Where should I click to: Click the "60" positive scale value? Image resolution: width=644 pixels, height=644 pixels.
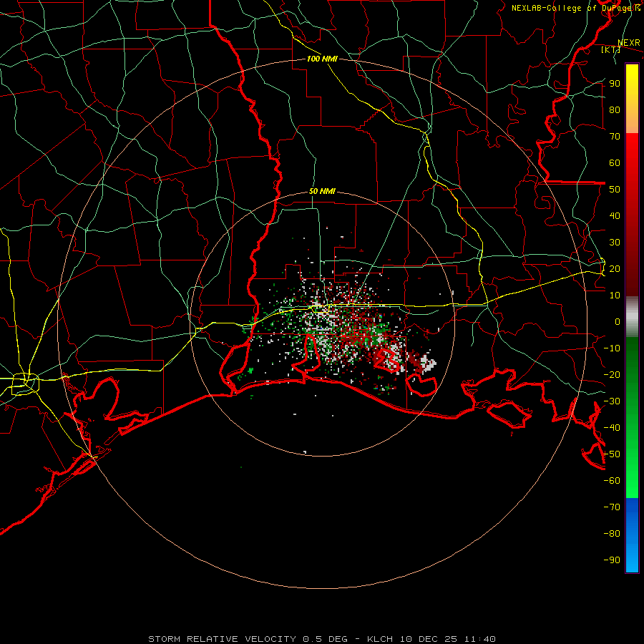(615, 162)
